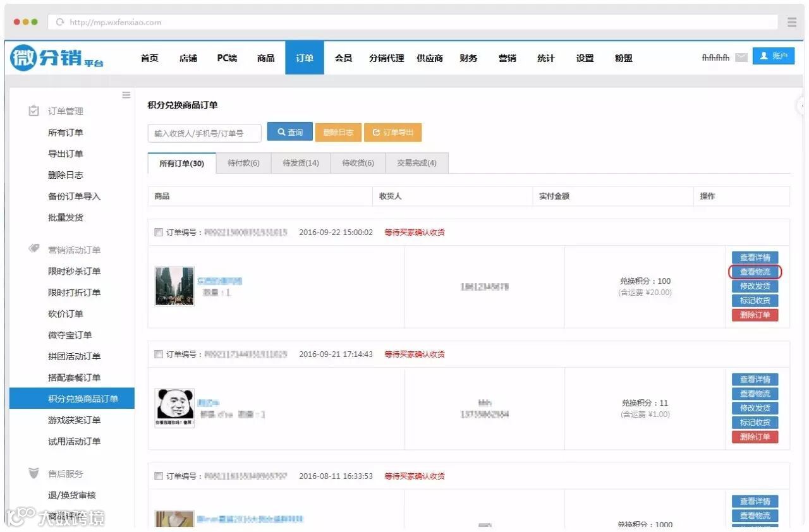Image resolution: width=809 pixels, height=532 pixels.
Task: Click the orange 删除日志 button
Action: pos(338,132)
